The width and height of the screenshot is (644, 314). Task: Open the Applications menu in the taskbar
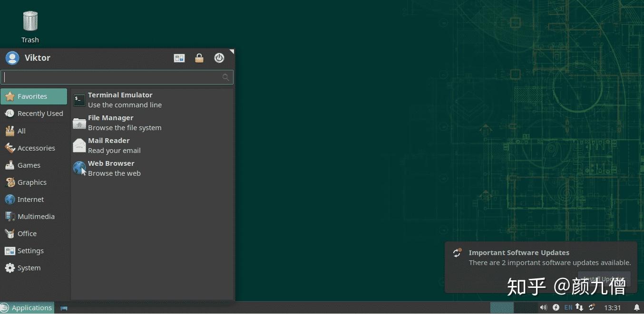pos(27,307)
